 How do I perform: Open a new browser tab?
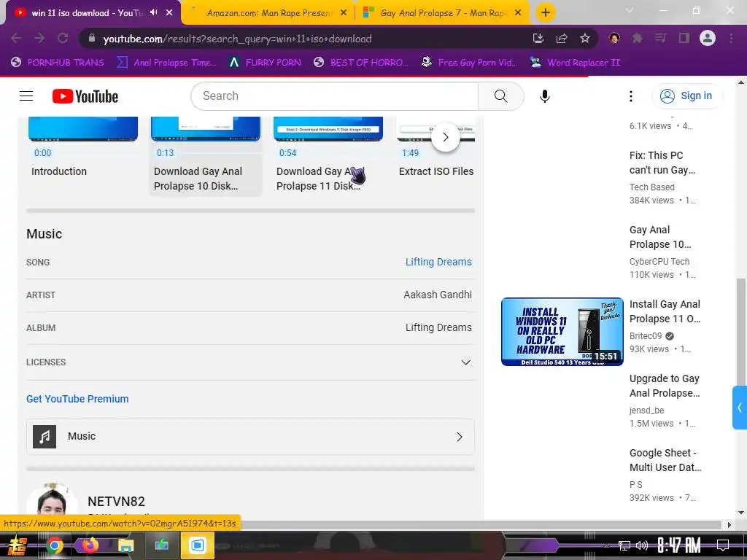point(546,12)
